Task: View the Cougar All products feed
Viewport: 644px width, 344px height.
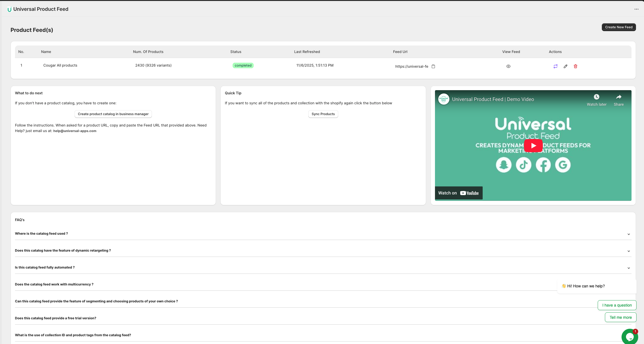Action: [508, 66]
